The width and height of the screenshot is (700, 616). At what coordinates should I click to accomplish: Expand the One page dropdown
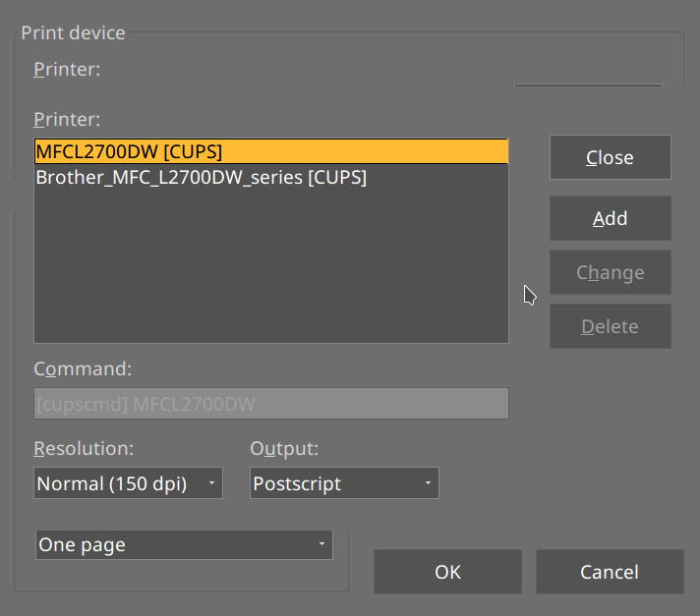tap(183, 544)
